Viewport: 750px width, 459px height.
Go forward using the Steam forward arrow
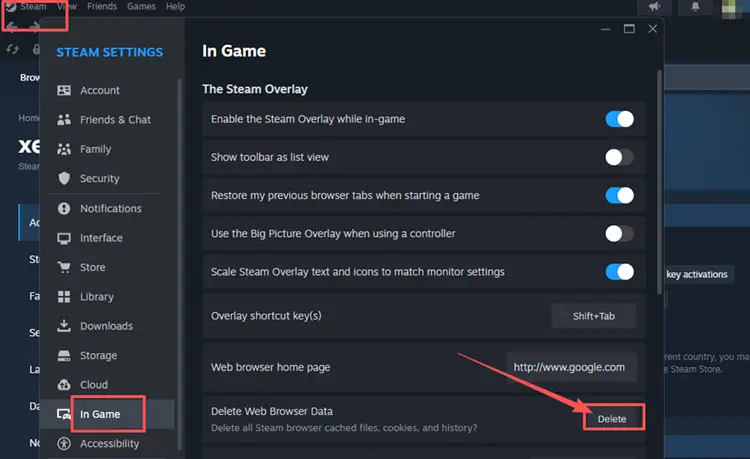[34, 26]
